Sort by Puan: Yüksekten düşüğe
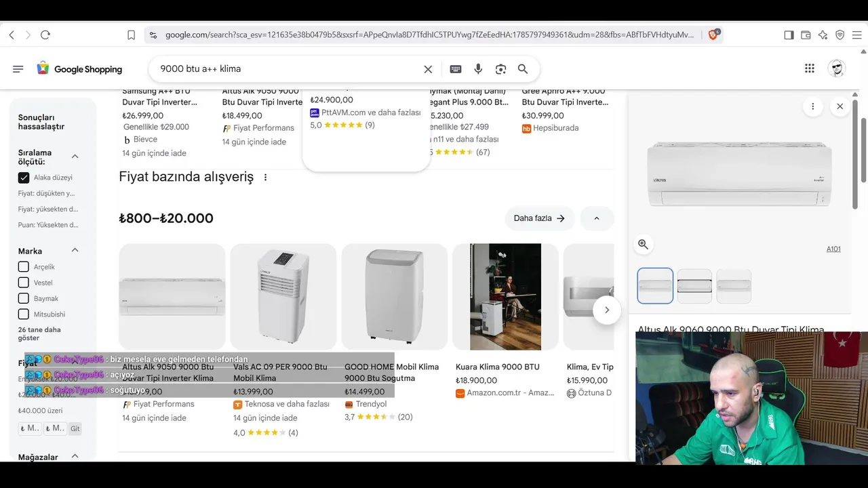 pos(48,225)
